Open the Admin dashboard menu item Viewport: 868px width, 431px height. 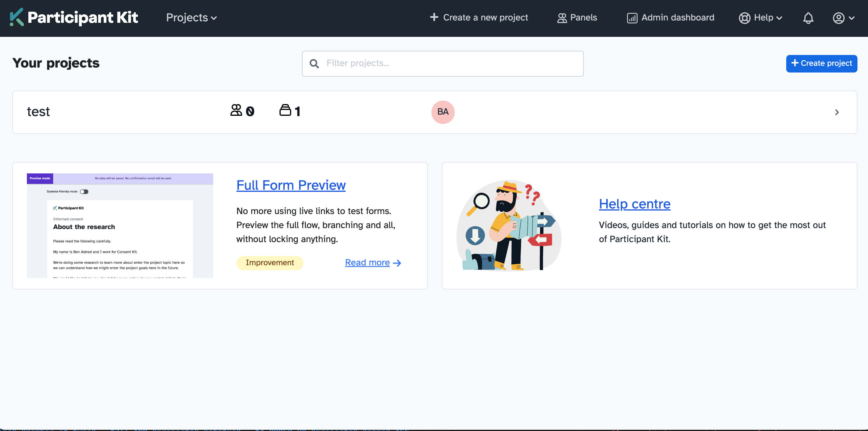[x=677, y=18]
